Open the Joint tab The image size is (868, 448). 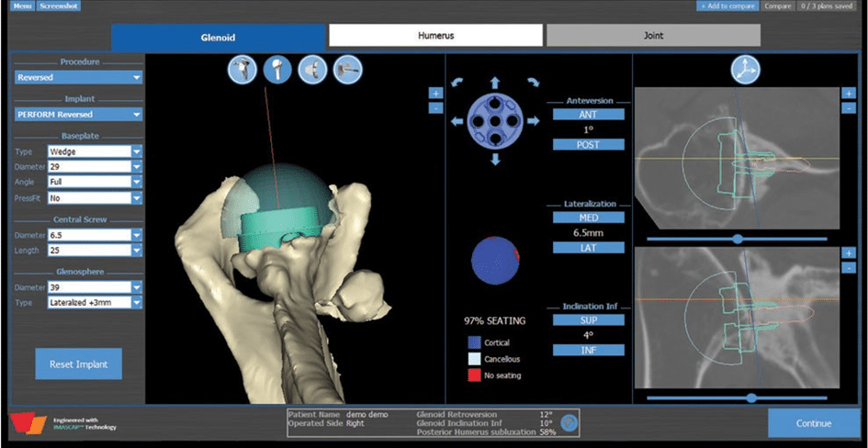click(x=653, y=36)
